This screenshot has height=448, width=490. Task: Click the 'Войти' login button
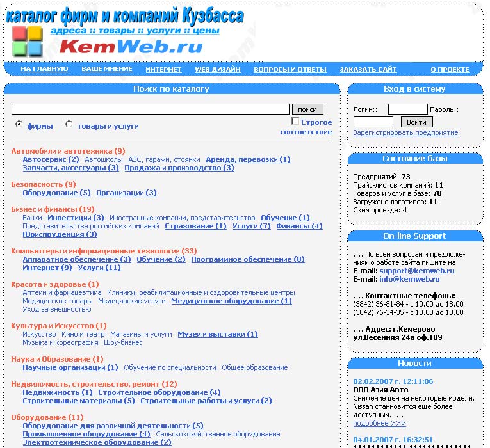pyautogui.click(x=416, y=122)
